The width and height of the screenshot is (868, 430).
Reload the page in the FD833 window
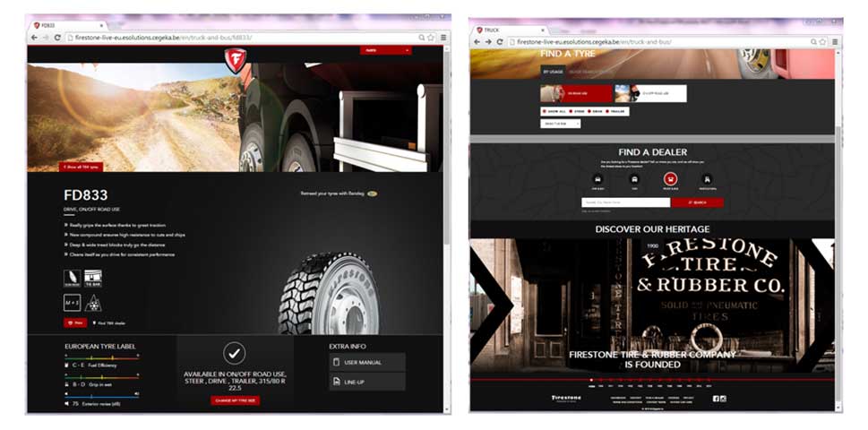coord(57,38)
